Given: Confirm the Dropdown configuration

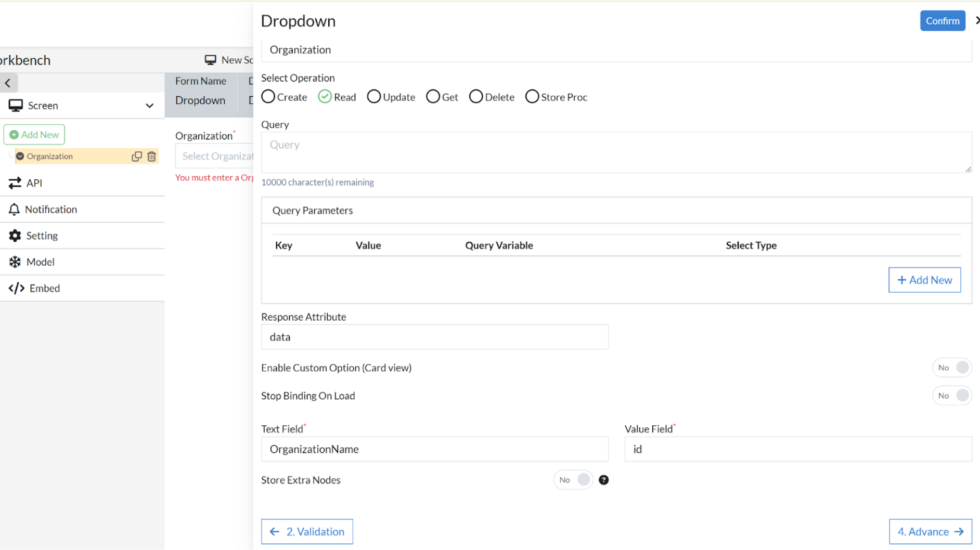Looking at the screenshot, I should 943,20.
